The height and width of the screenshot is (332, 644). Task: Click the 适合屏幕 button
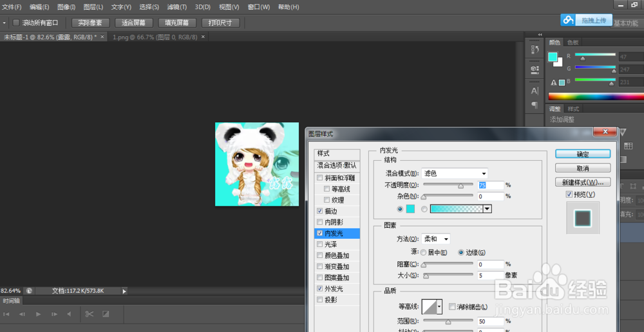[134, 23]
